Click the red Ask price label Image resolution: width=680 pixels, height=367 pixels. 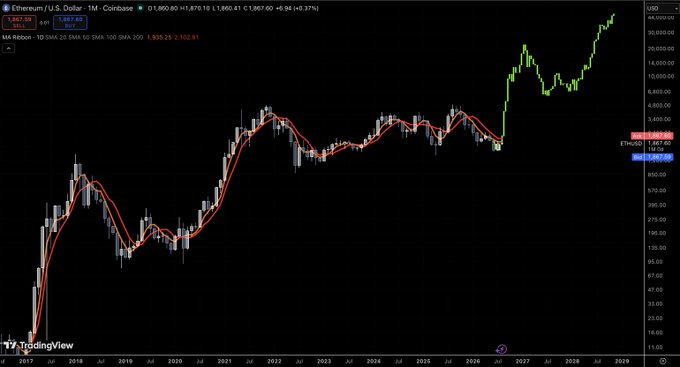tap(652, 136)
